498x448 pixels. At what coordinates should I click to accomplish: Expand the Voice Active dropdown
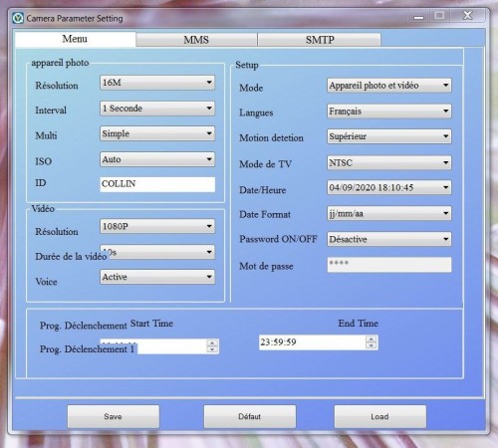[x=157, y=277]
